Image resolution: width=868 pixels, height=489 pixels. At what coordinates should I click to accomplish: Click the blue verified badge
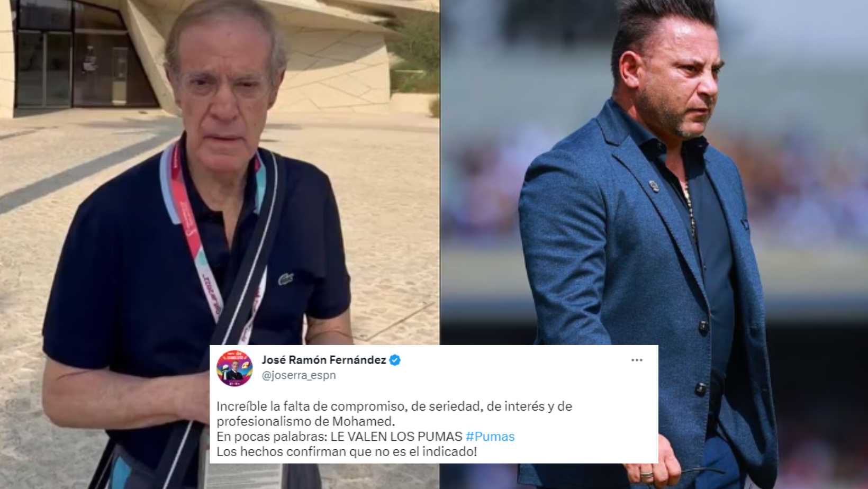[x=395, y=360]
